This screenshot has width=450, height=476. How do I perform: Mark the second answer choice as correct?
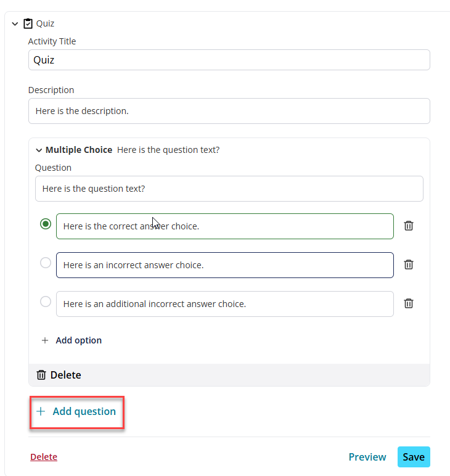coord(46,263)
